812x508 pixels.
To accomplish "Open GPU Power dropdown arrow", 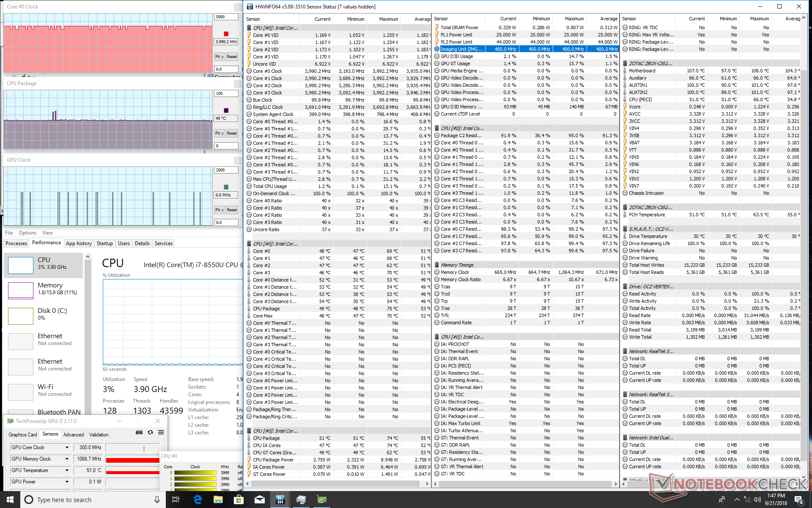I will click(67, 482).
